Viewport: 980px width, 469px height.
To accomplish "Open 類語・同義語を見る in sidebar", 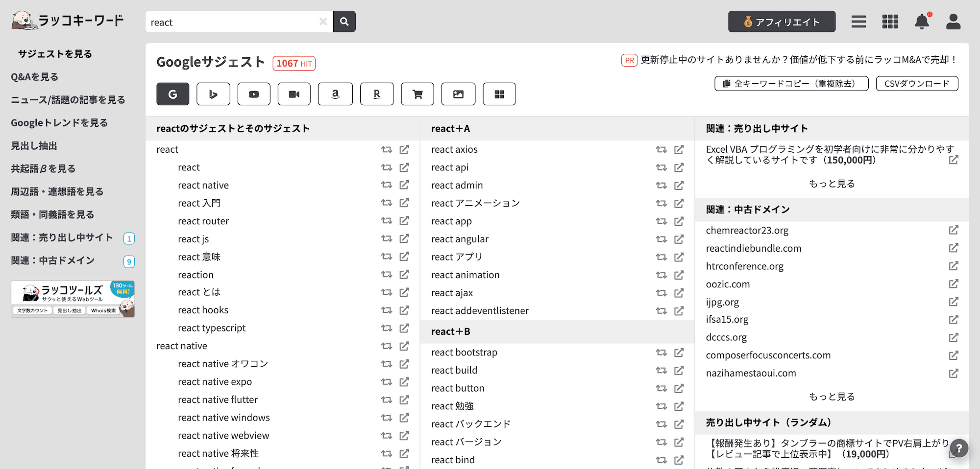I will pyautogui.click(x=52, y=215).
